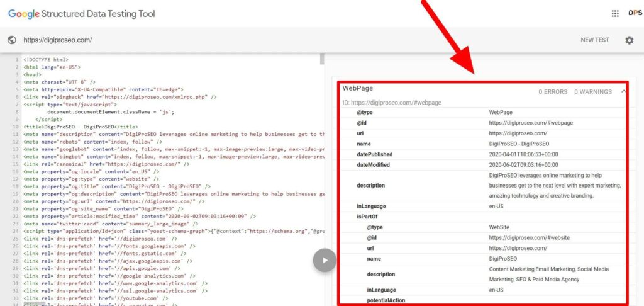This screenshot has height=306, width=644.
Task: Click the https://digiproseo.com/#website value
Action: point(529,238)
